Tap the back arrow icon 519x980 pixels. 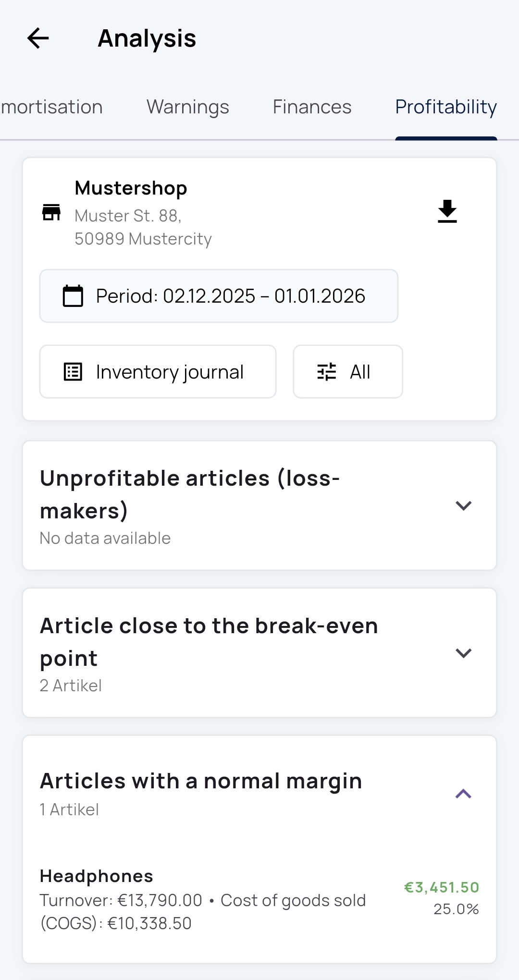click(38, 38)
